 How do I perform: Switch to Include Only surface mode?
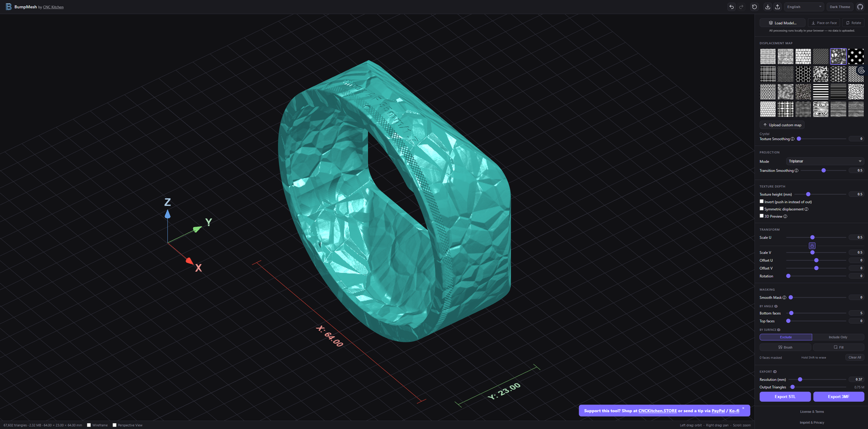[838, 337]
